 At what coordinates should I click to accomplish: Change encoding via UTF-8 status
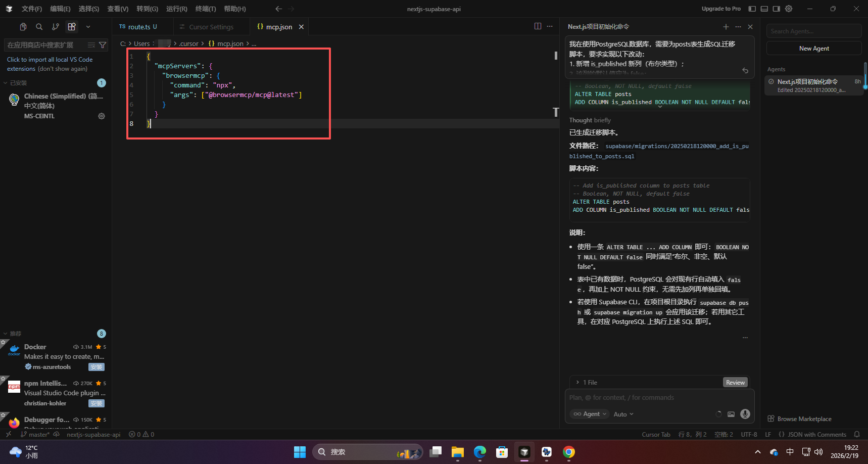(749, 435)
